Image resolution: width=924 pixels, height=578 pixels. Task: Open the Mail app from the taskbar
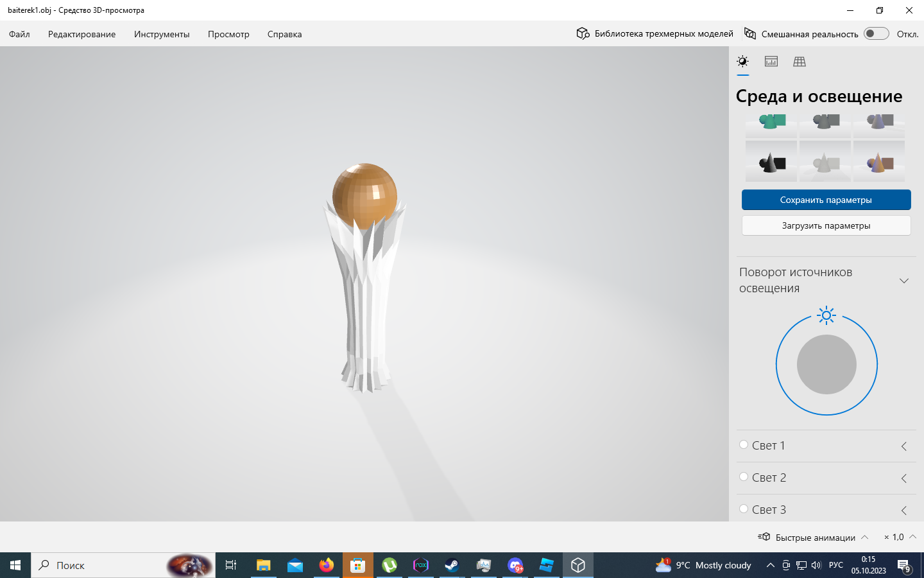pos(295,565)
